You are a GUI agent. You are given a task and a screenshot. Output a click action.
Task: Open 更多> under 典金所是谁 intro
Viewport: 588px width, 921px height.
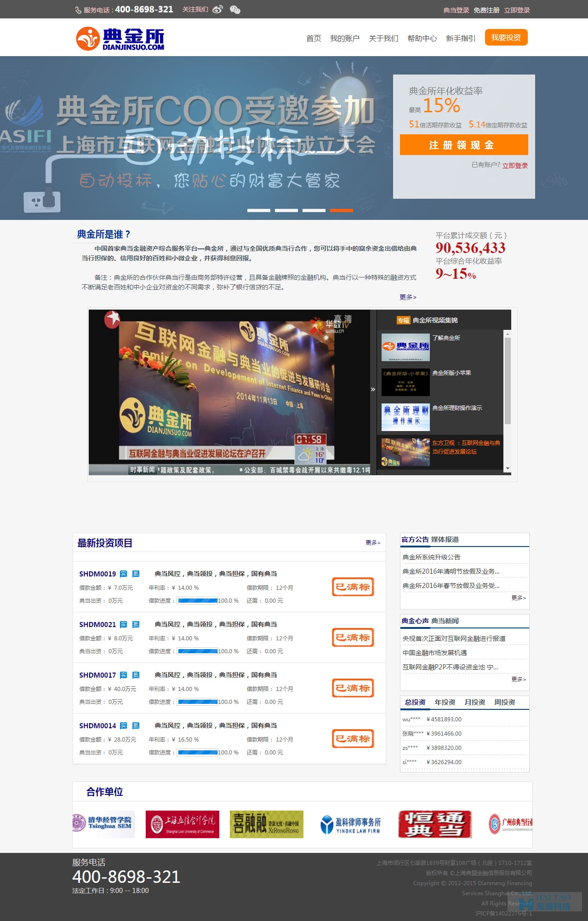[x=408, y=297]
